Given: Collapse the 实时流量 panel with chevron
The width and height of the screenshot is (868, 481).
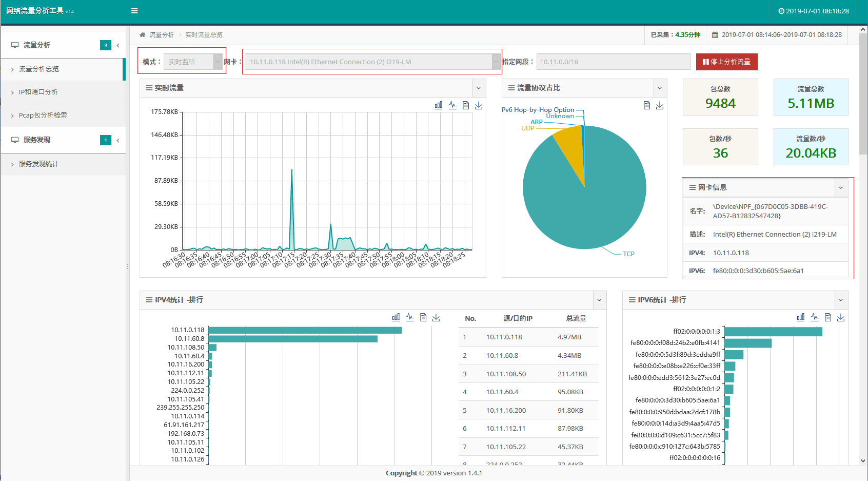Looking at the screenshot, I should click(479, 88).
